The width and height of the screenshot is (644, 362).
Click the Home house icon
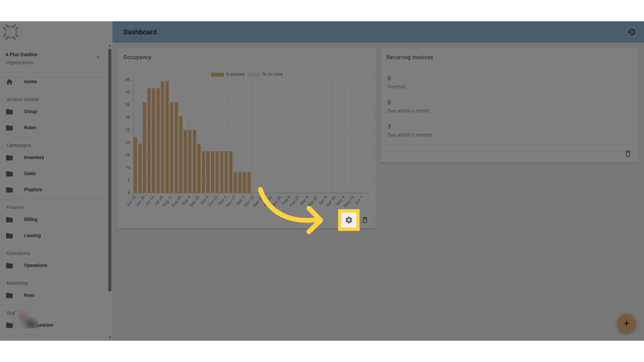tap(9, 82)
